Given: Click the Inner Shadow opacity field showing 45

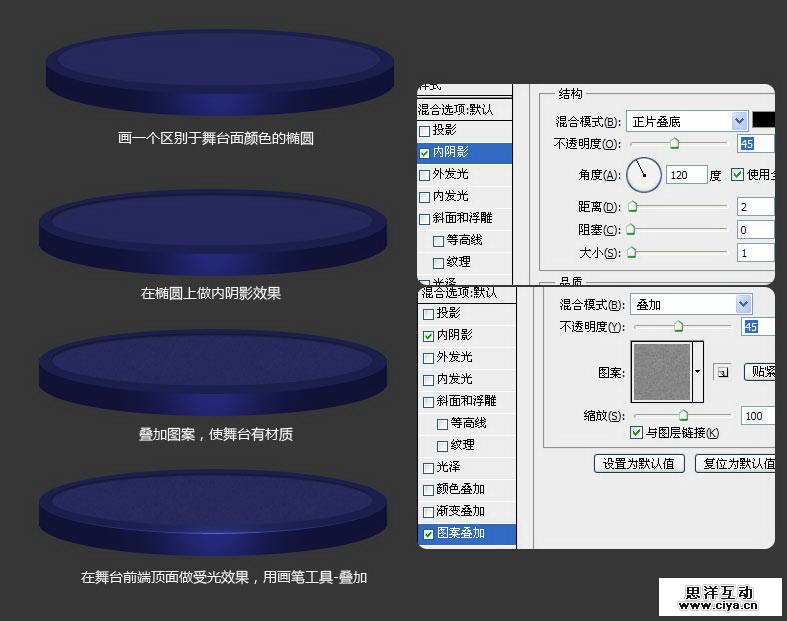Looking at the screenshot, I should 755,144.
